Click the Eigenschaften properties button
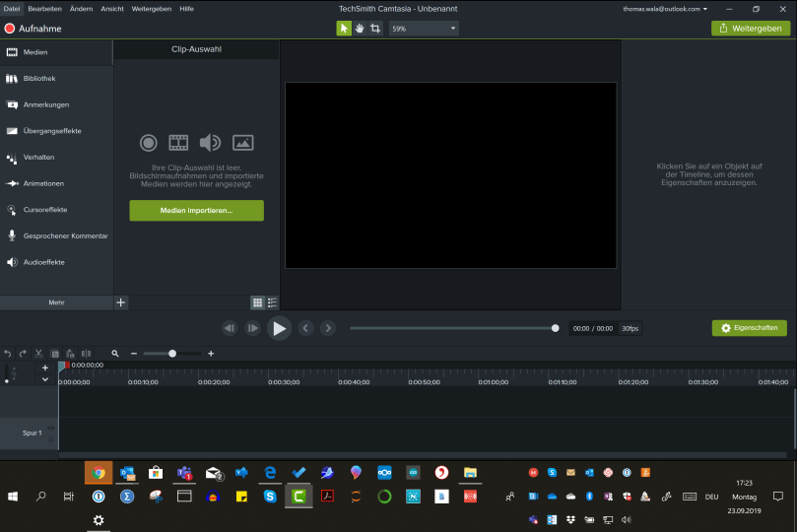 [750, 328]
